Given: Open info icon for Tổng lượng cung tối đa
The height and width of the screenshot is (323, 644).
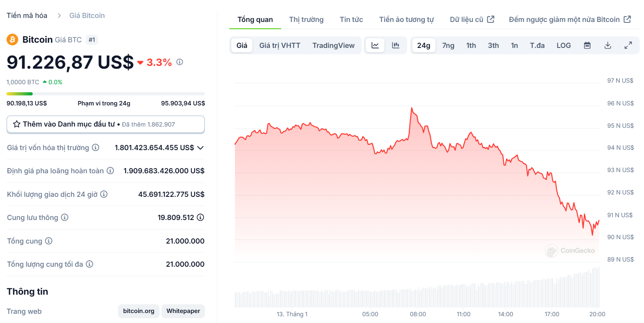Looking at the screenshot, I should tap(90, 264).
